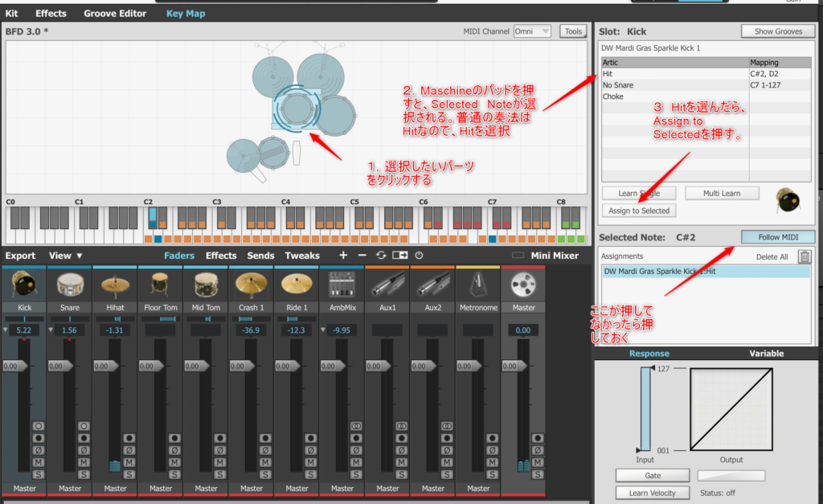
Task: Click the mixer power icon
Action: click(419, 256)
